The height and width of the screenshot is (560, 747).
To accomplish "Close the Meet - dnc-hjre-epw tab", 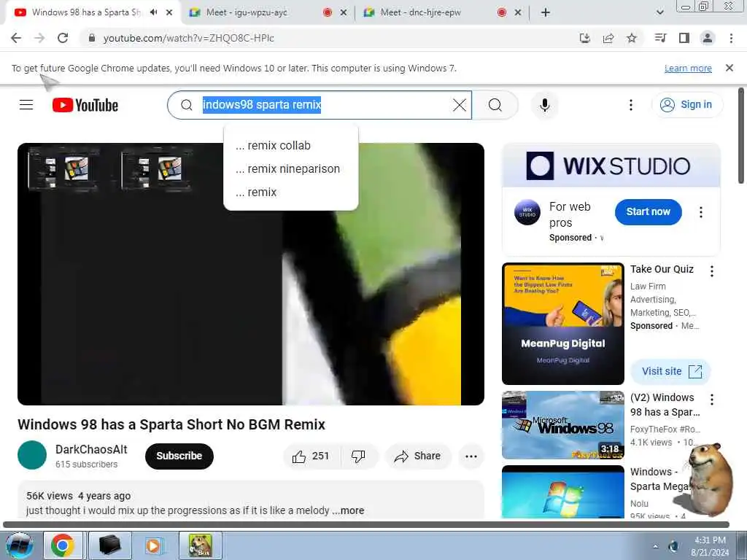I will pyautogui.click(x=518, y=13).
